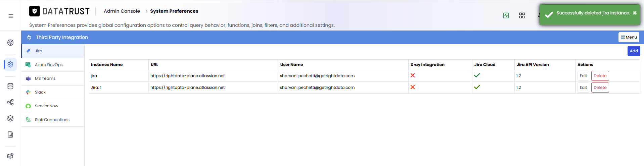Open the apps grid icon in header
Image resolution: width=644 pixels, height=166 pixels.
point(522,15)
